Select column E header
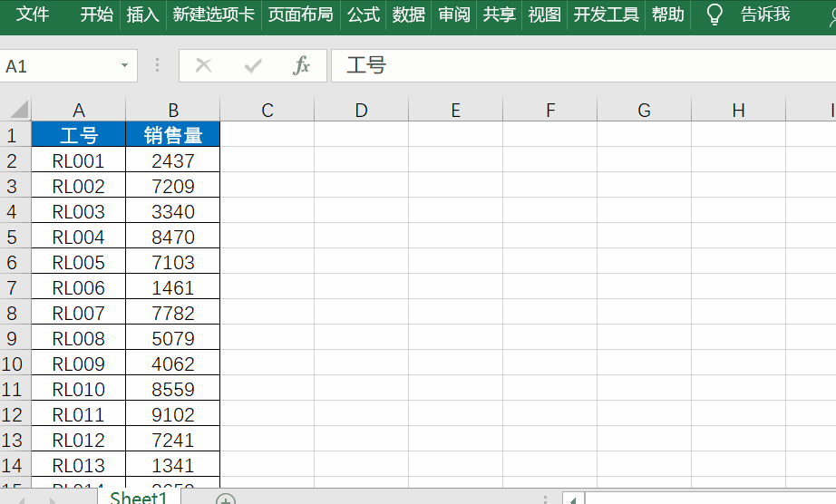Image resolution: width=836 pixels, height=504 pixels. (x=456, y=111)
